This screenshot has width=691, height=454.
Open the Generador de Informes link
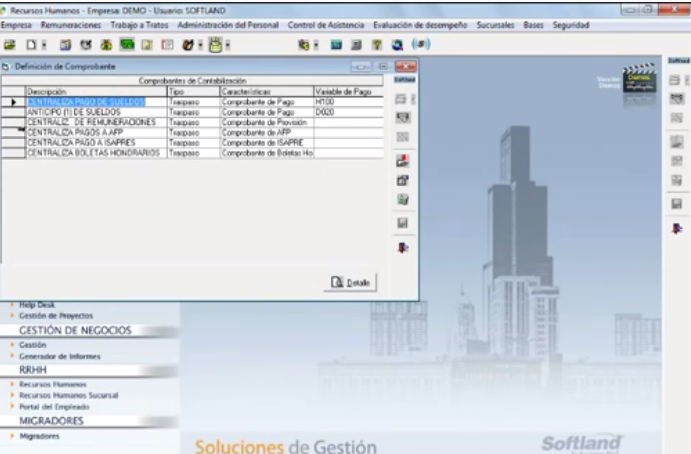(x=51, y=356)
